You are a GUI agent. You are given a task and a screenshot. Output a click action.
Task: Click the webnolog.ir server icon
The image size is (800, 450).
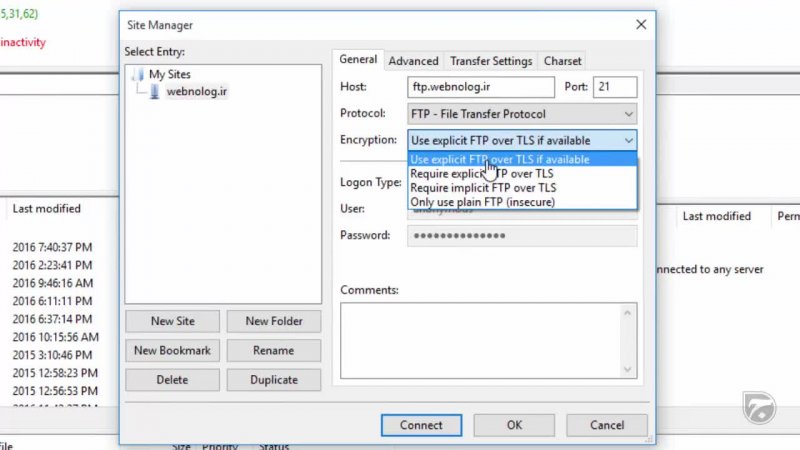155,92
